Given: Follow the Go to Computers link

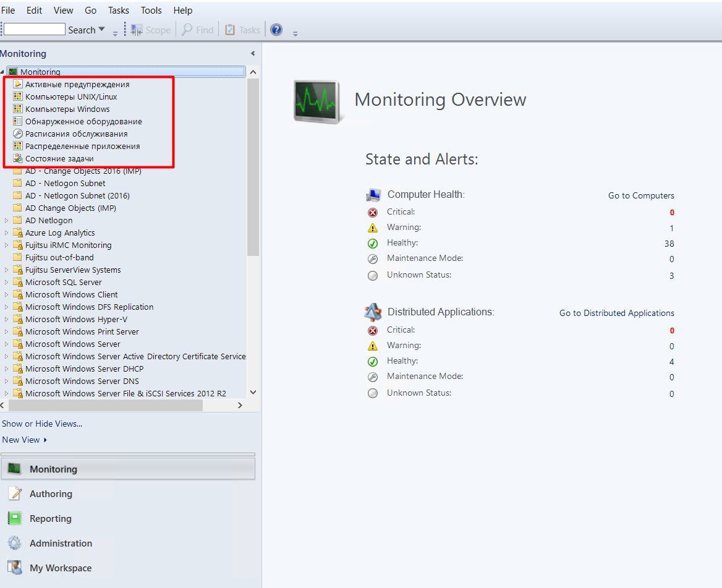Looking at the screenshot, I should pos(641,195).
